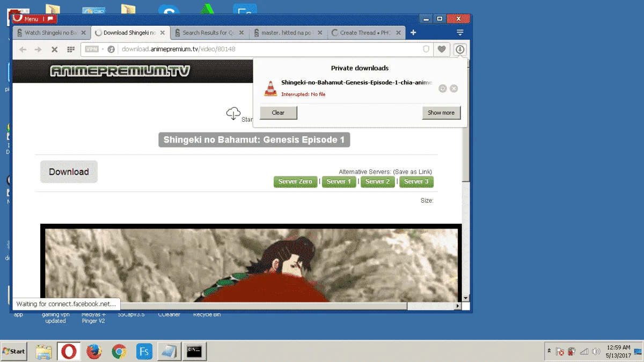The width and height of the screenshot is (644, 362).
Task: Open the tab menu icon
Action: tap(460, 33)
